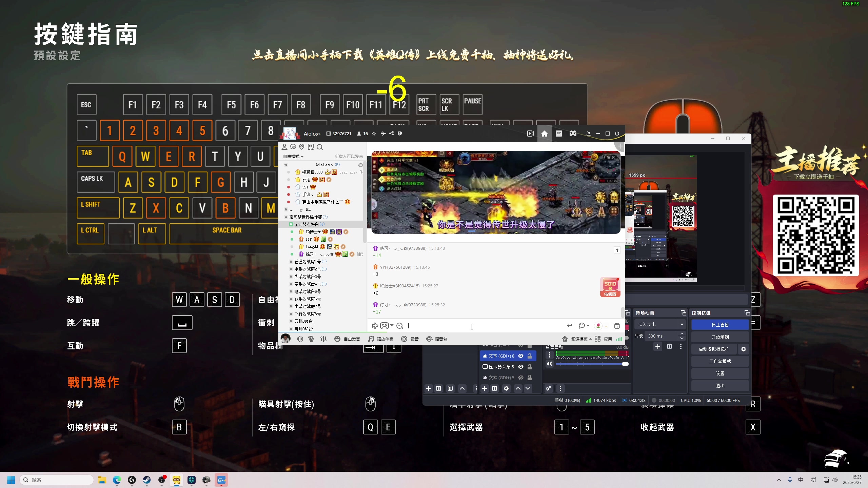Click the 工作室模式 button in OBS

click(x=720, y=361)
